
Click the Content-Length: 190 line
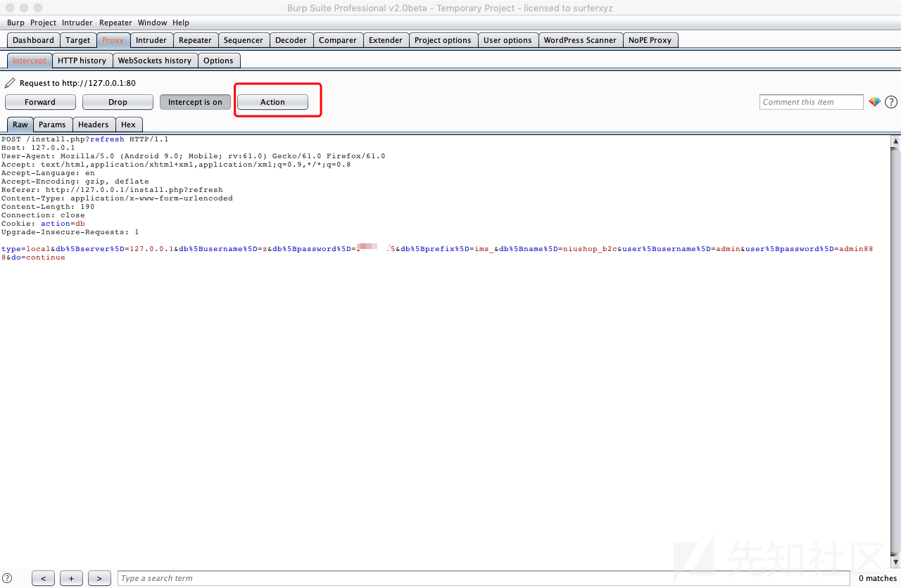pyautogui.click(x=48, y=207)
